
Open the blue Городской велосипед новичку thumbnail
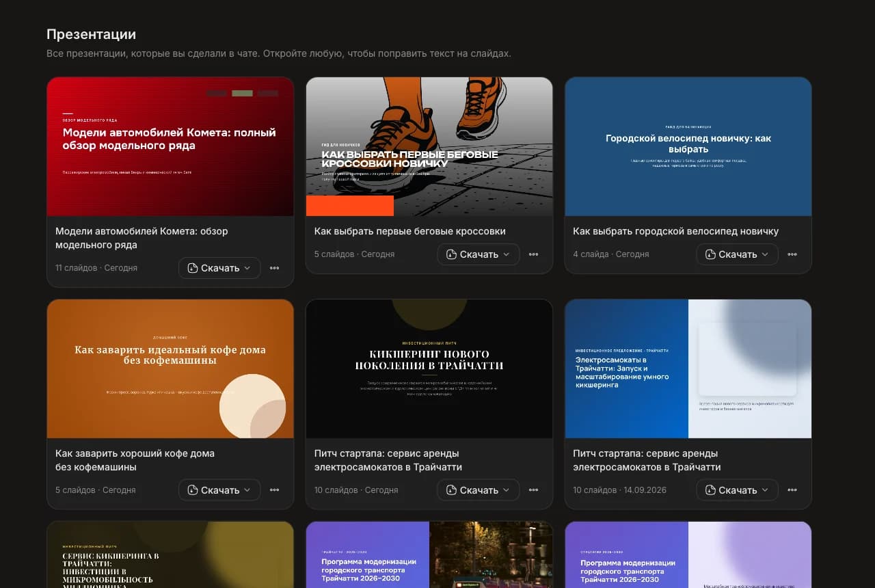[x=688, y=146]
